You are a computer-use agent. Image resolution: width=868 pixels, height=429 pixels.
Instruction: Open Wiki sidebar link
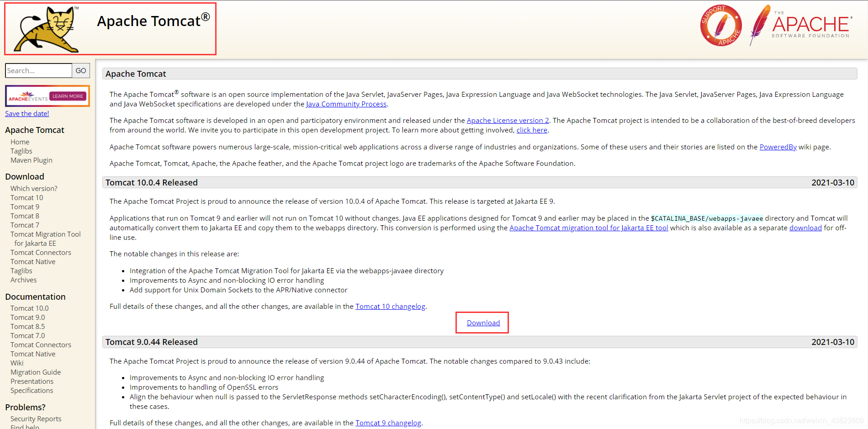(17, 363)
